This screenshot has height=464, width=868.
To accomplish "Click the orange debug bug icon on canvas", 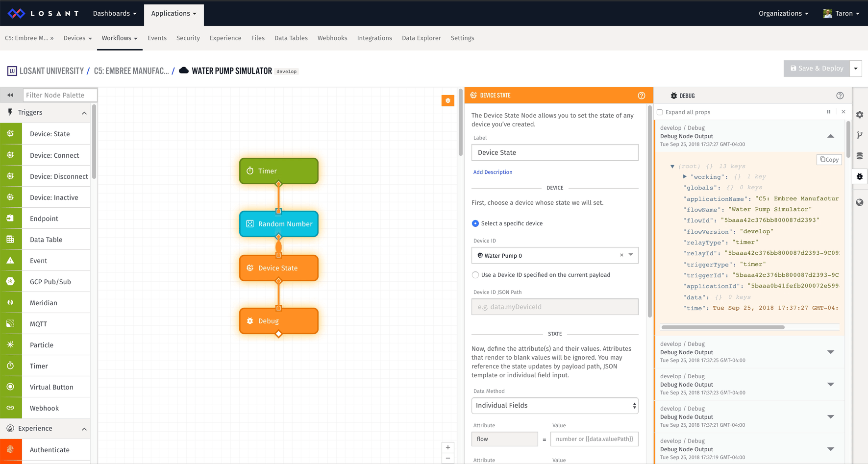I will pos(447,100).
